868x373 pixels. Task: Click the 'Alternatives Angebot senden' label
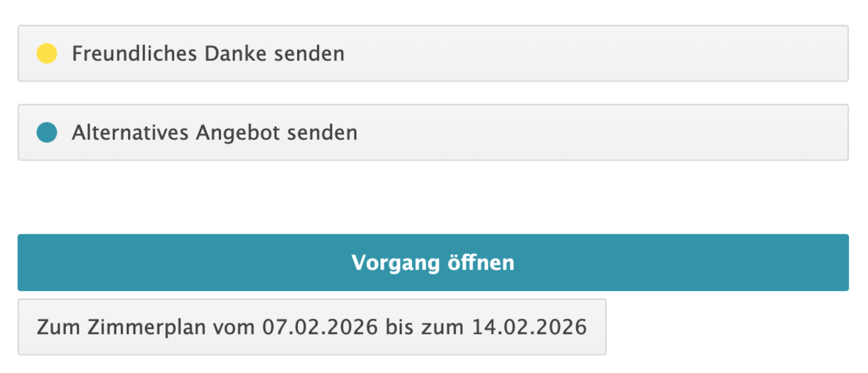pos(215,133)
